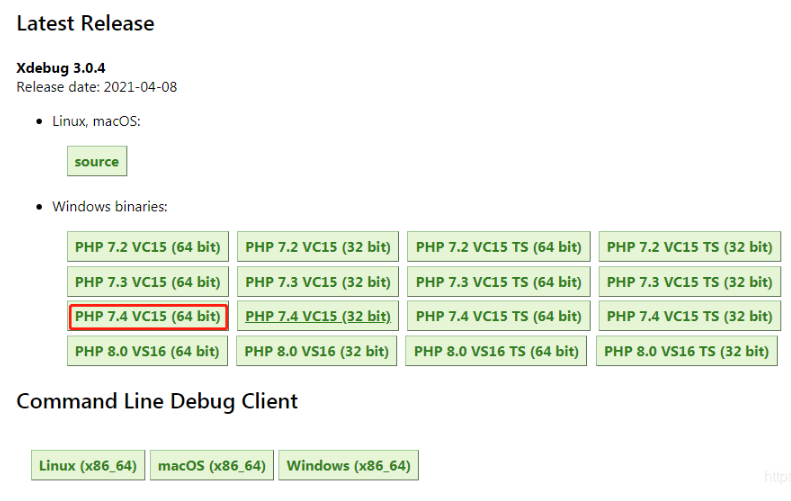791x501 pixels.
Task: Download PHP 7.3 VC15 (32 bit) binary
Action: point(318,281)
